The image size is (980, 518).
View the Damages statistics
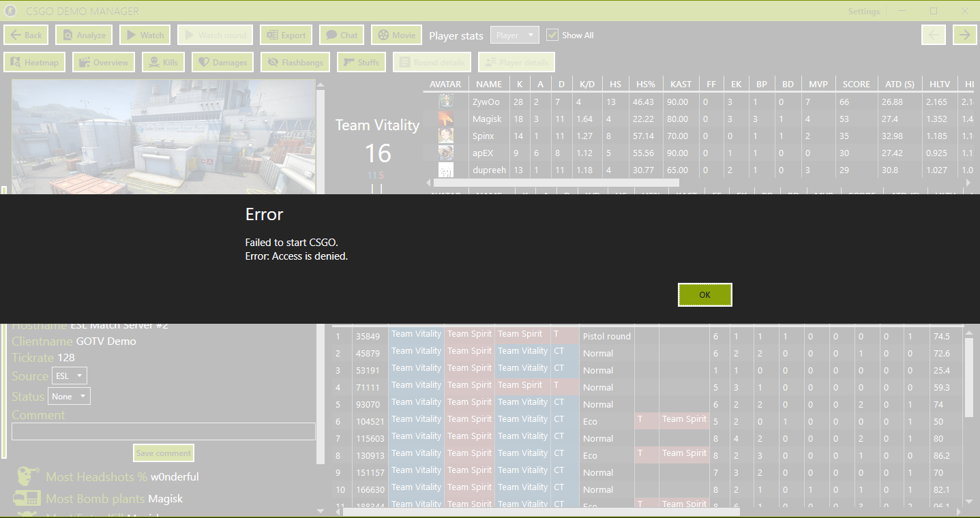tap(222, 61)
